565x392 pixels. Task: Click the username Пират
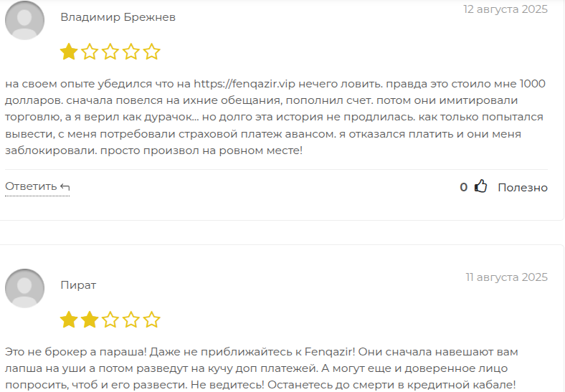click(78, 285)
